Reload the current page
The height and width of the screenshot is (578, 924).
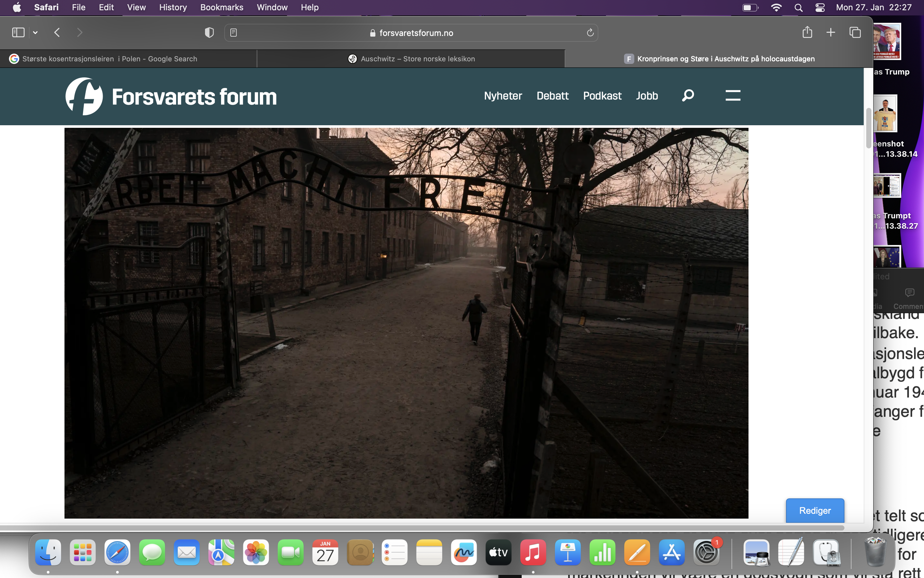590,33
